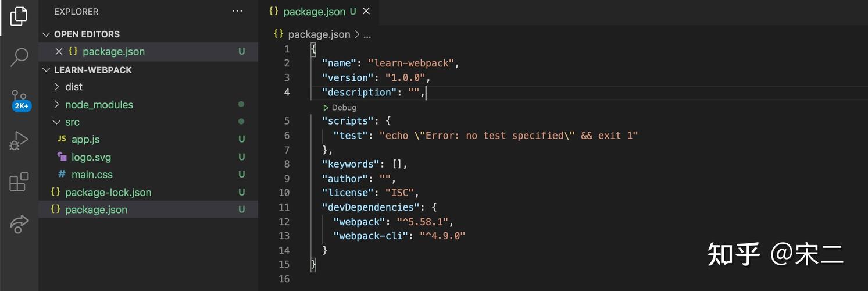This screenshot has height=291, width=868.
Task: Click the logo.svg file icon
Action: coord(62,157)
